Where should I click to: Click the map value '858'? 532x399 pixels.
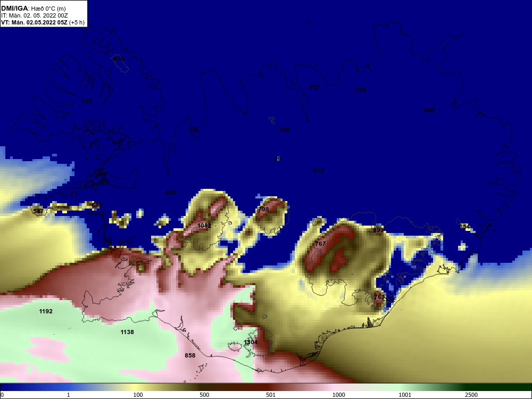click(x=190, y=355)
